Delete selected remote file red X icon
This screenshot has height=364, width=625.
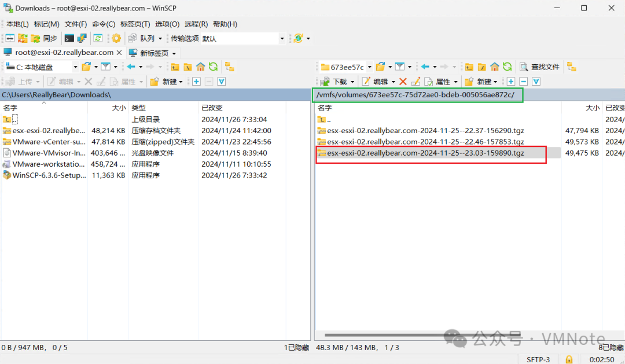click(403, 82)
